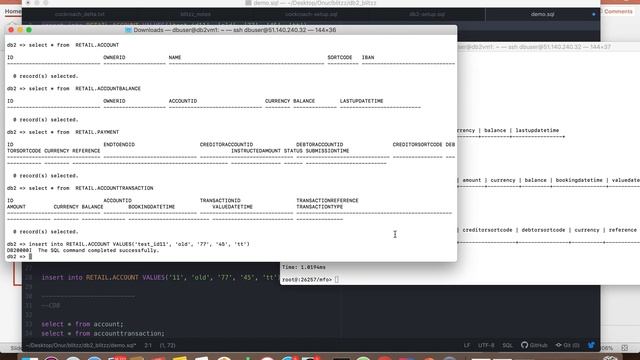Select the demo.sql editor tab
The width and height of the screenshot is (640, 360).
(x=542, y=14)
